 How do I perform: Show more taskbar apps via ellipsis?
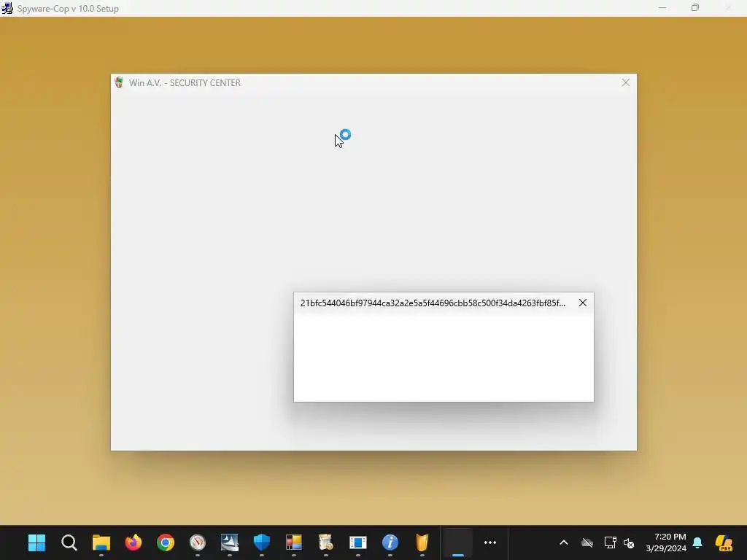click(x=490, y=542)
